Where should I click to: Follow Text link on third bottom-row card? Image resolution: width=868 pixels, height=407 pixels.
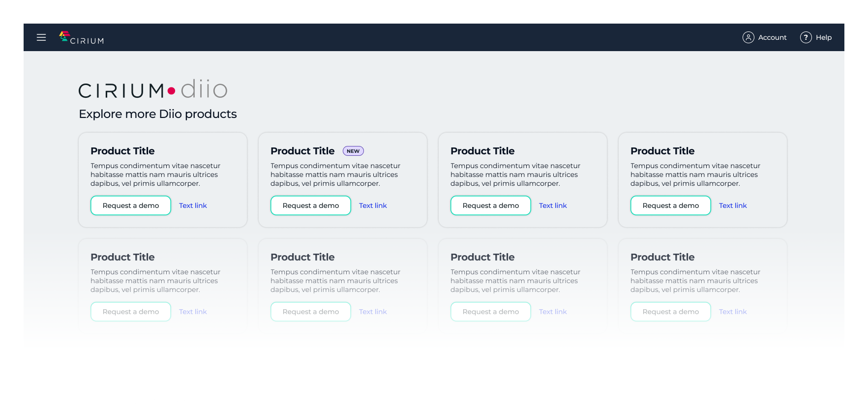click(x=553, y=312)
